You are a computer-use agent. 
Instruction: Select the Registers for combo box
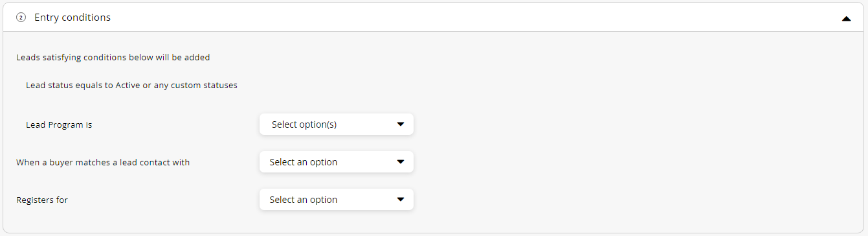tap(337, 199)
